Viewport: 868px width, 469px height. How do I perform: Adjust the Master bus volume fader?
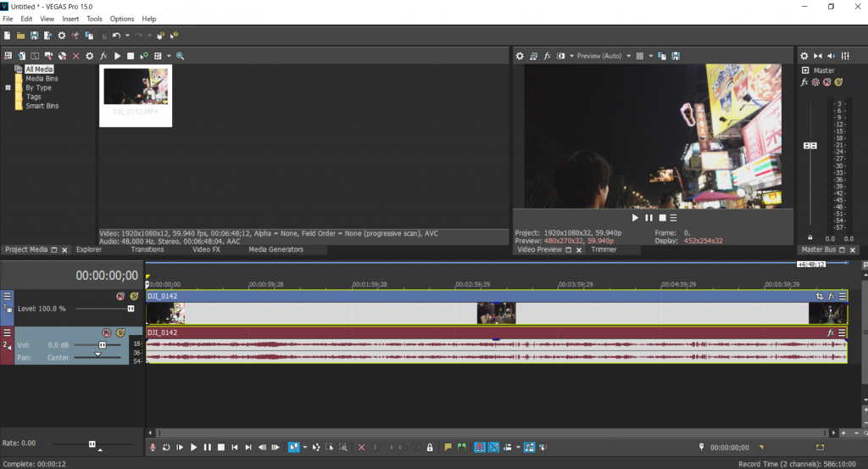(x=810, y=146)
